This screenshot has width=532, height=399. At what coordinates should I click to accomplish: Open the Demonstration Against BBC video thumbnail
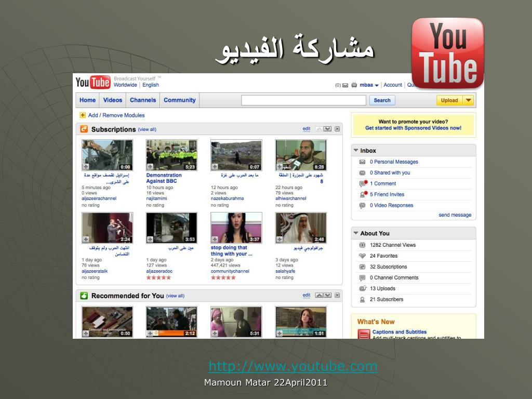click(x=171, y=155)
